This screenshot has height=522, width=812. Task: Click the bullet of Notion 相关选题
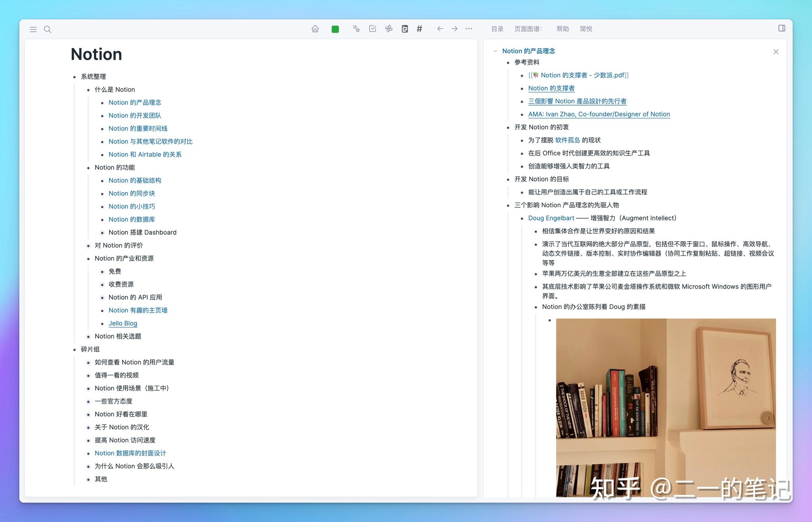[88, 337]
